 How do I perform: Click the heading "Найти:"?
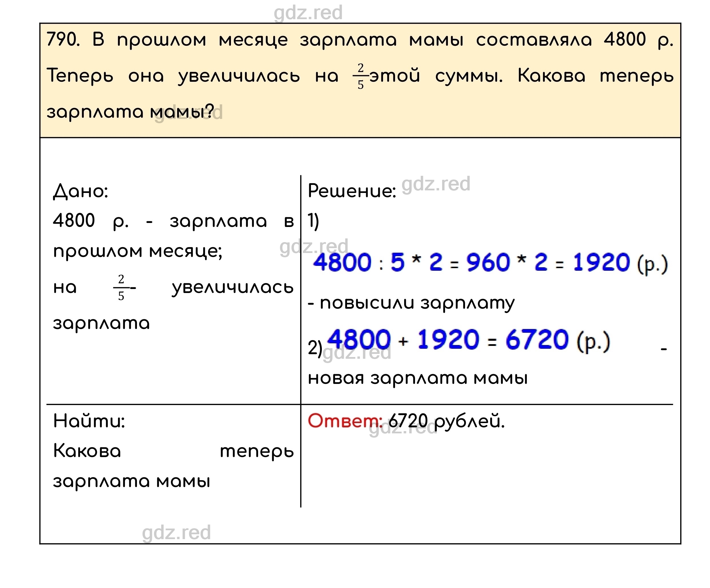point(89,421)
